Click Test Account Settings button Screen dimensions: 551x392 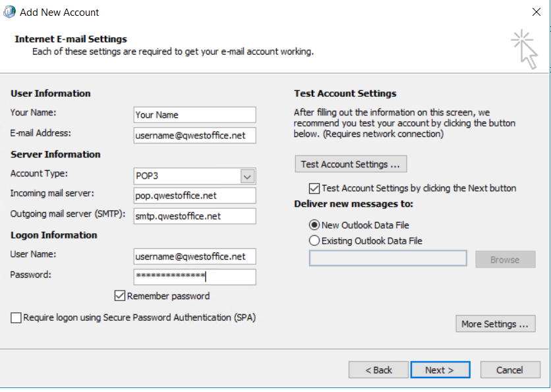pos(350,163)
